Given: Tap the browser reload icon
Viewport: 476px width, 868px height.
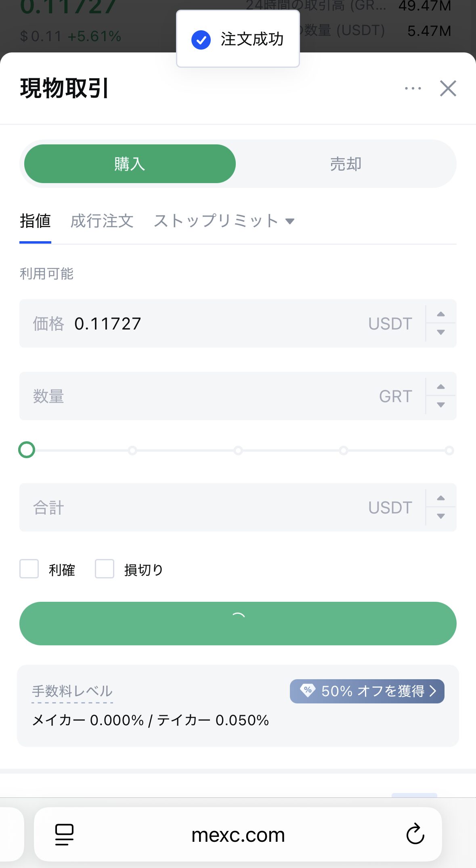Looking at the screenshot, I should (x=415, y=834).
